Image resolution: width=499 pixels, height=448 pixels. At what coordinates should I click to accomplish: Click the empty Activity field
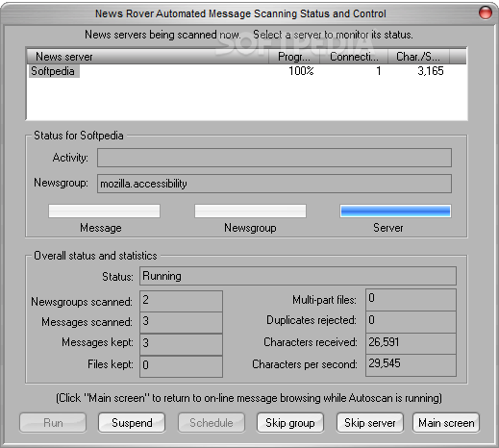[x=274, y=158]
